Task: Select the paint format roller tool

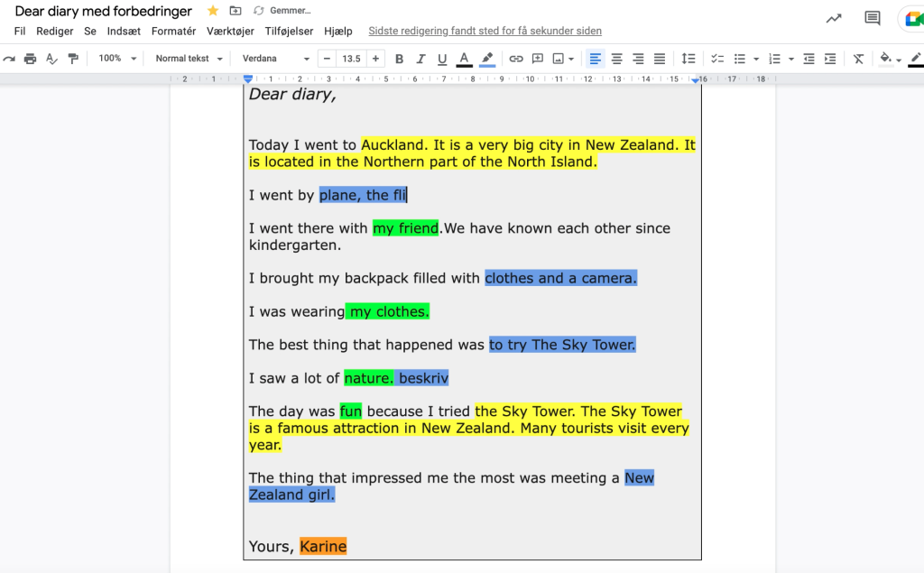Action: 73,59
